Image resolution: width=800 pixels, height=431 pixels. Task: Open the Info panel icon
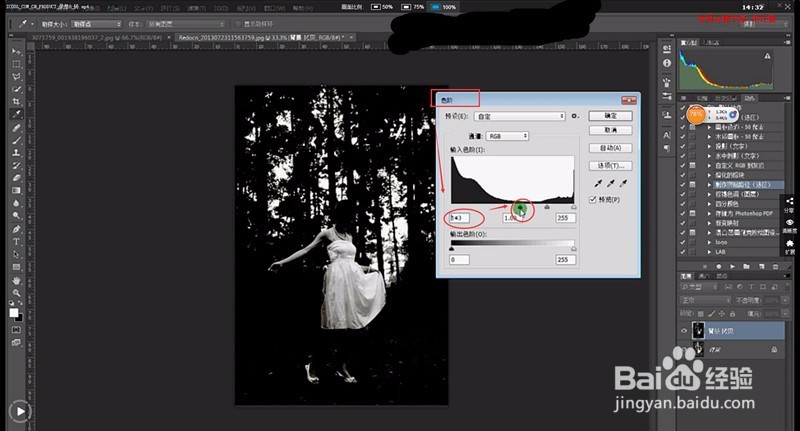click(x=667, y=63)
